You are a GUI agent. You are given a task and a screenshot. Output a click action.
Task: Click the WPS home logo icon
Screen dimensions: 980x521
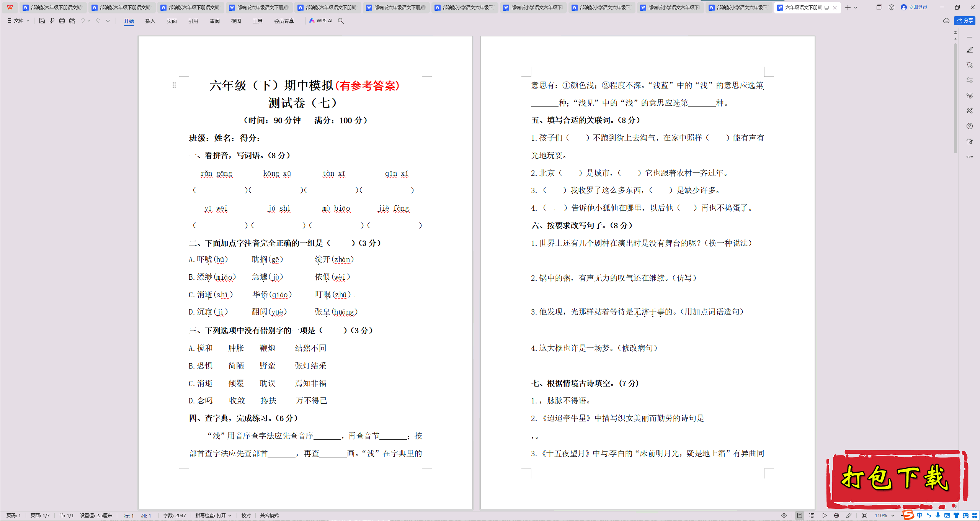pyautogui.click(x=10, y=7)
